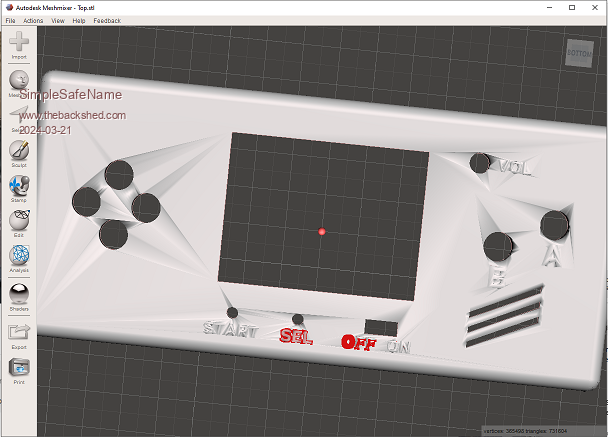Image resolution: width=608 pixels, height=437 pixels.
Task: Open the Help menu
Action: point(79,20)
